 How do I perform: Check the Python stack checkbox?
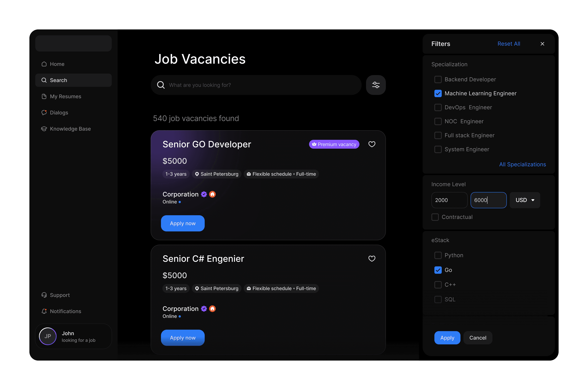[438, 256]
